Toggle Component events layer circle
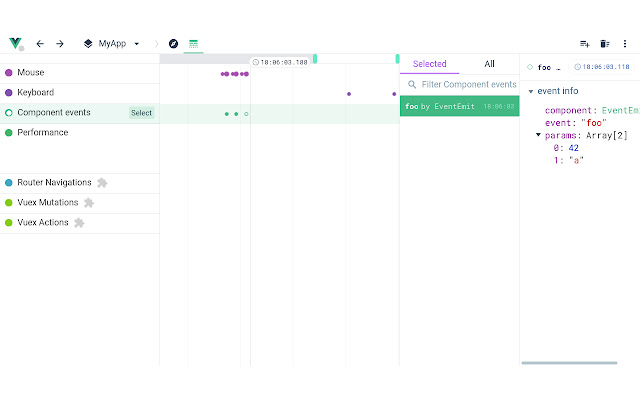Screen dimensions: 640x400 click(x=9, y=113)
